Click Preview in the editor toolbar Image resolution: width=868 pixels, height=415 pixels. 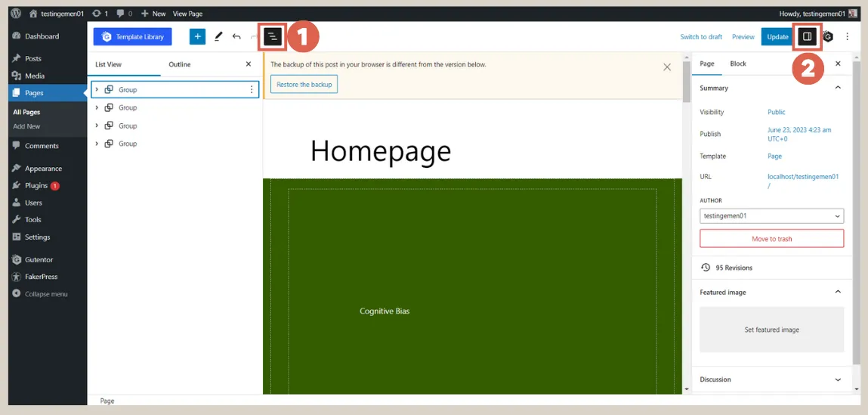click(743, 36)
